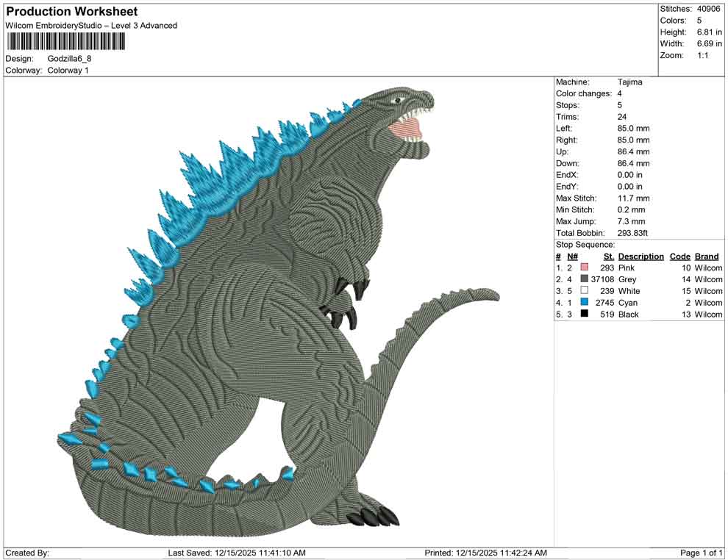728x560 pixels.
Task: Click the 'Color changes:' label
Action: click(x=584, y=94)
